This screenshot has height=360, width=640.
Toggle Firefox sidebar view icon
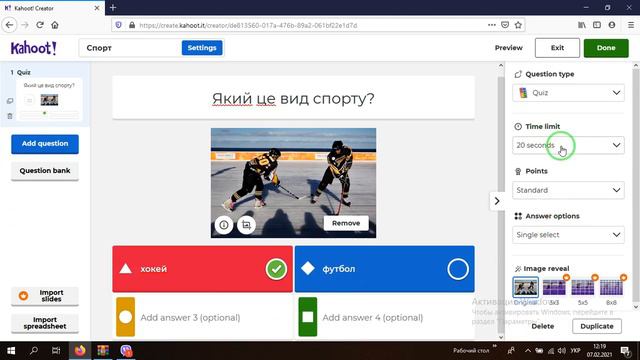click(x=597, y=25)
